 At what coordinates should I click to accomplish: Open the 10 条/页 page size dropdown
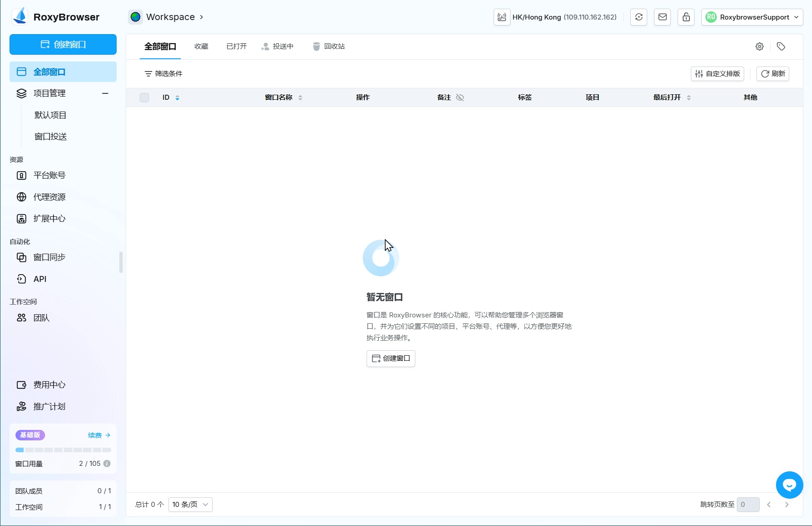(x=190, y=505)
